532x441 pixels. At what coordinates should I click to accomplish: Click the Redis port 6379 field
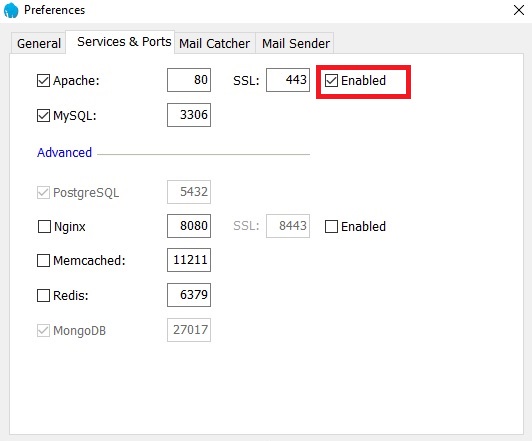pos(189,295)
